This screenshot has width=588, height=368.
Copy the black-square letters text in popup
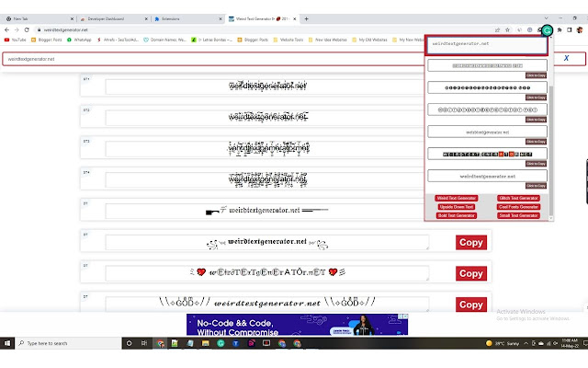[536, 164]
